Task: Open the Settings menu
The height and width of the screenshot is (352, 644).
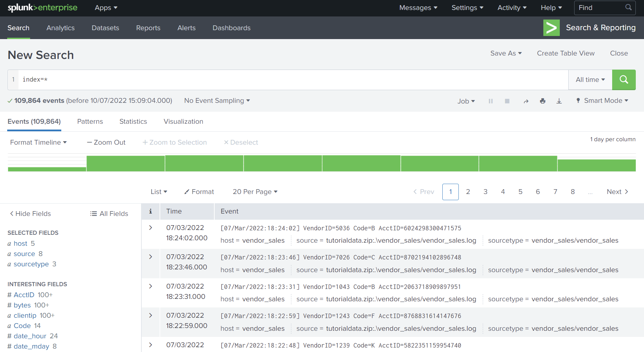Action: click(x=467, y=7)
